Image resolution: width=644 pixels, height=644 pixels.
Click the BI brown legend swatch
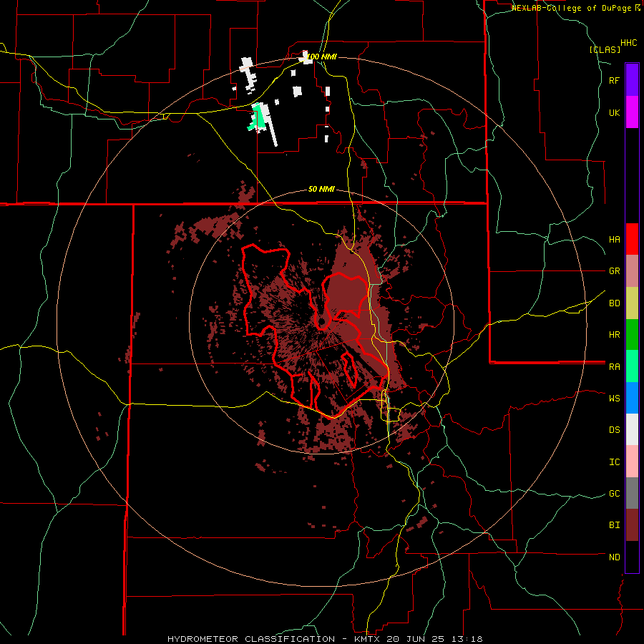pyautogui.click(x=632, y=525)
